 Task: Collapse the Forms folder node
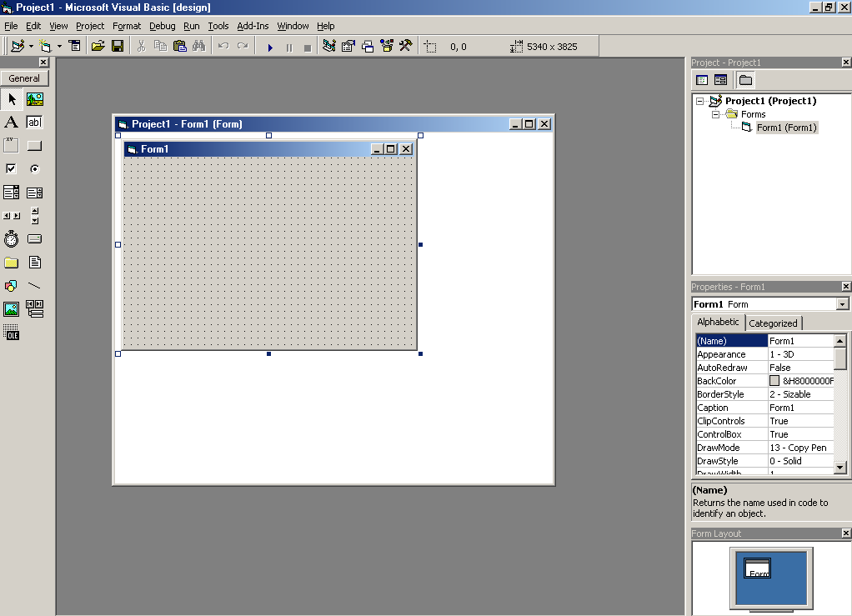pyautogui.click(x=715, y=114)
